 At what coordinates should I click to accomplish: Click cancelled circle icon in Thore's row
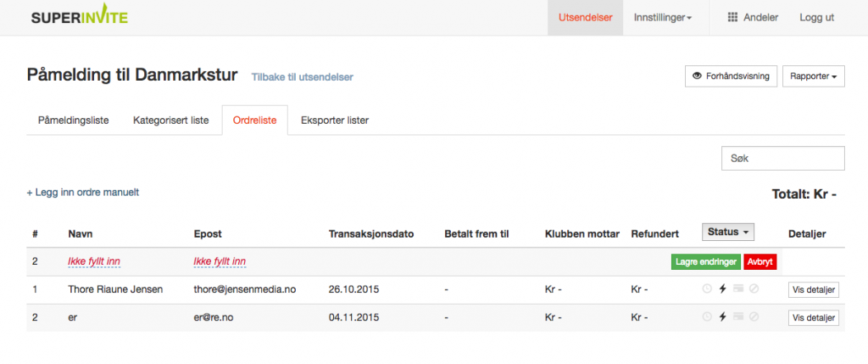tap(754, 288)
